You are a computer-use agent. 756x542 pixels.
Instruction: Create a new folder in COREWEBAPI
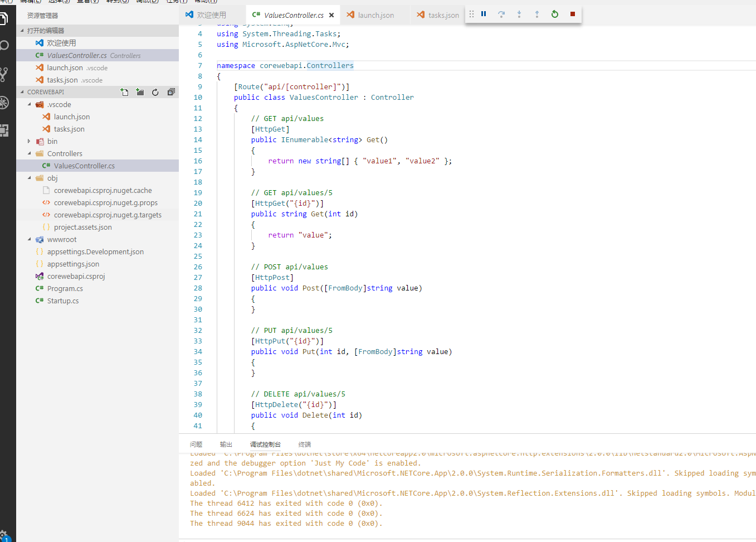[140, 92]
